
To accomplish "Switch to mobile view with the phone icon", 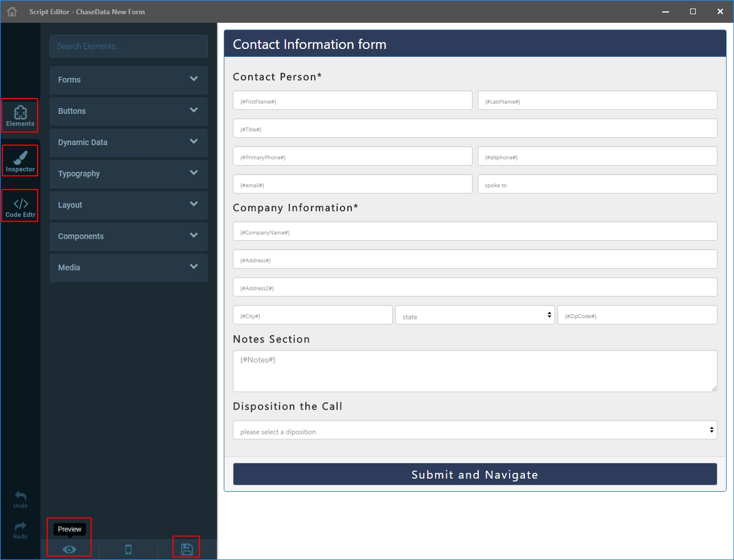I will pos(128,549).
